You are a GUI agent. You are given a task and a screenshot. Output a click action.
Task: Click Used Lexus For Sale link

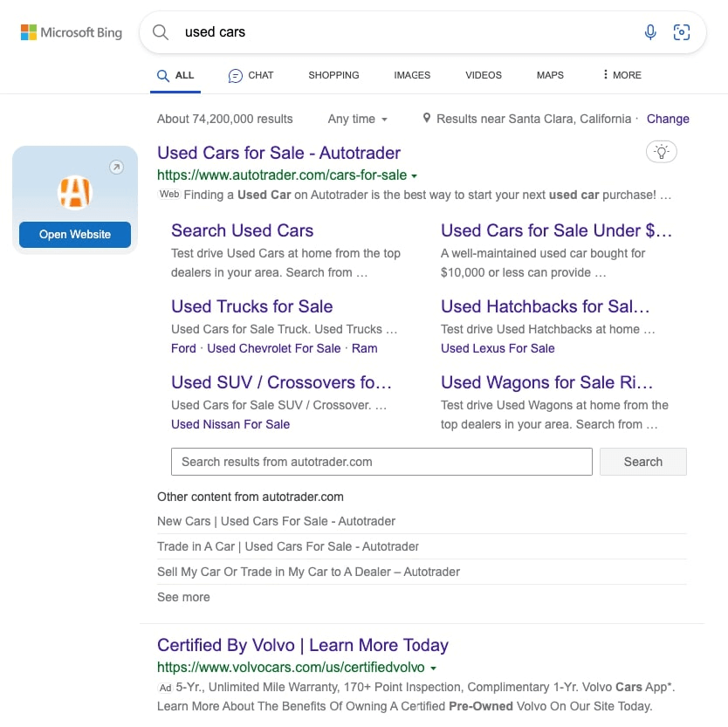click(498, 348)
